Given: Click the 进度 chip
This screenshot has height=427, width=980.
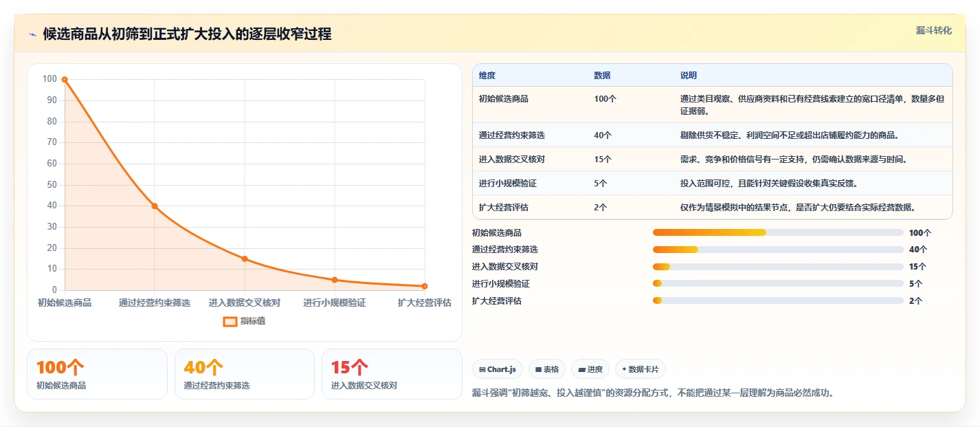Looking at the screenshot, I should (x=590, y=369).
